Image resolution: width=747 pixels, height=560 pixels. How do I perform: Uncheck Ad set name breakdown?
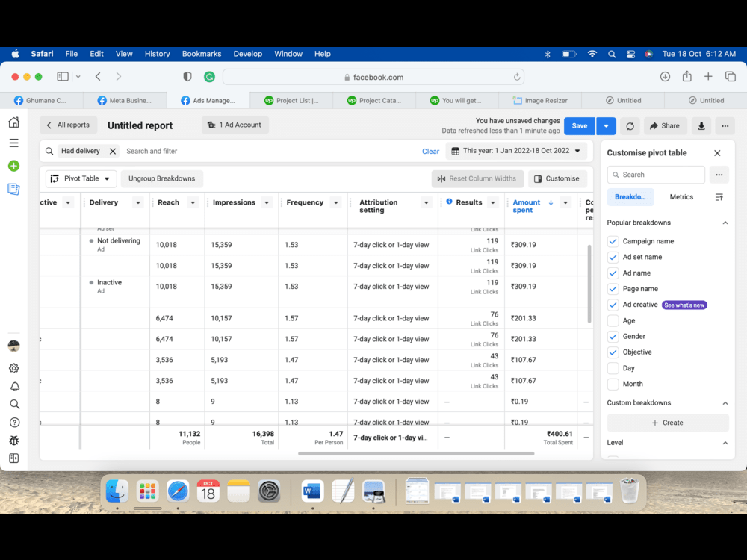pos(613,257)
